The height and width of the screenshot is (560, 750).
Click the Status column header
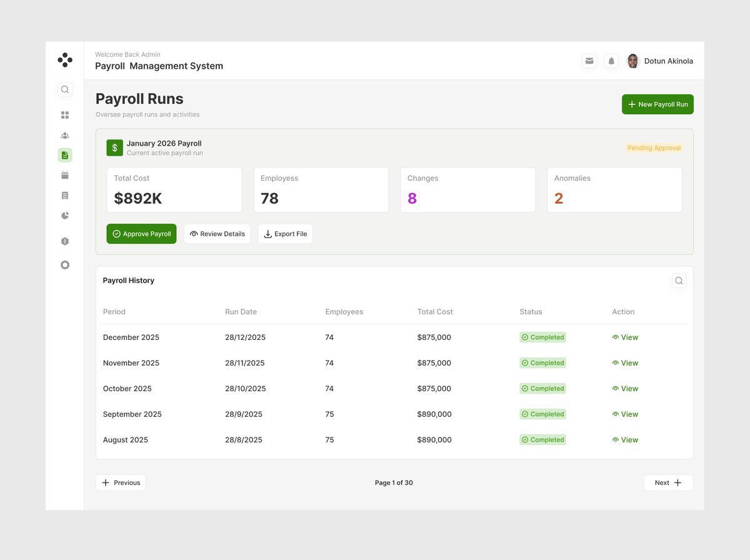click(x=531, y=312)
